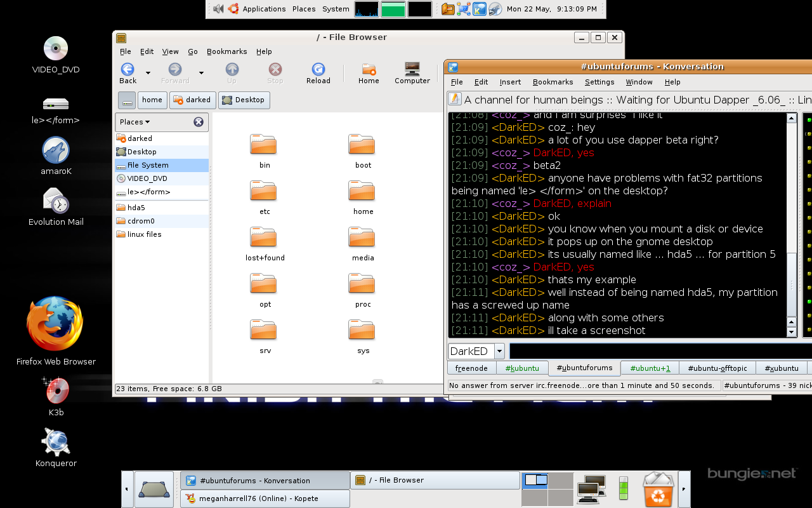The width and height of the screenshot is (812, 508).
Task: Open the Bookmarks menu in File Browser
Action: point(226,51)
